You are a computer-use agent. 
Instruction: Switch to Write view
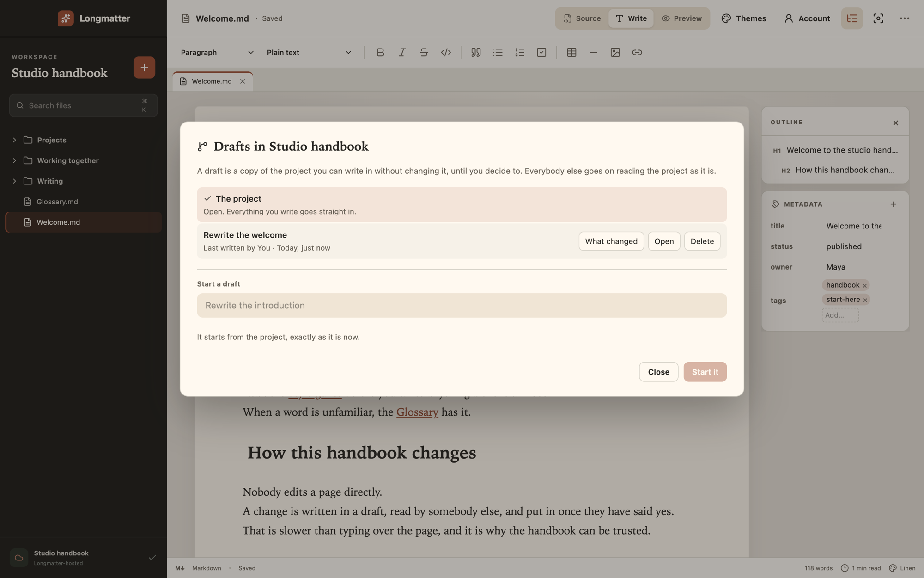pyautogui.click(x=631, y=18)
